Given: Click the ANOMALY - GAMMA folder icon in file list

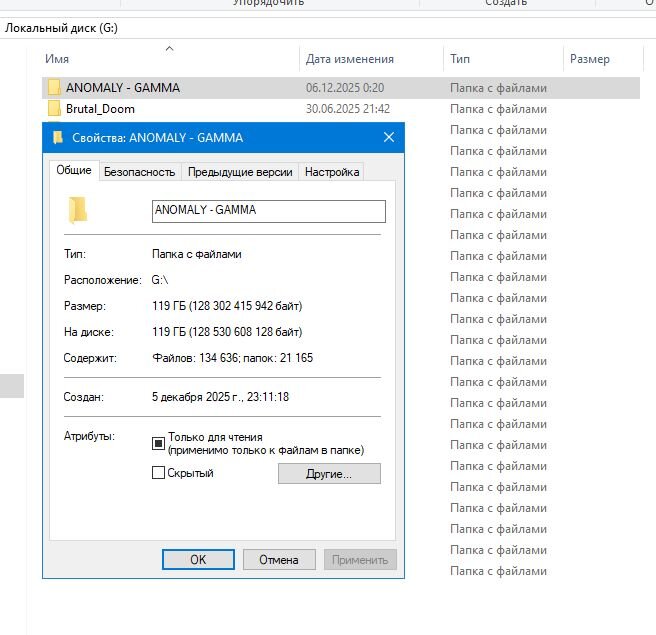Looking at the screenshot, I should (54, 88).
